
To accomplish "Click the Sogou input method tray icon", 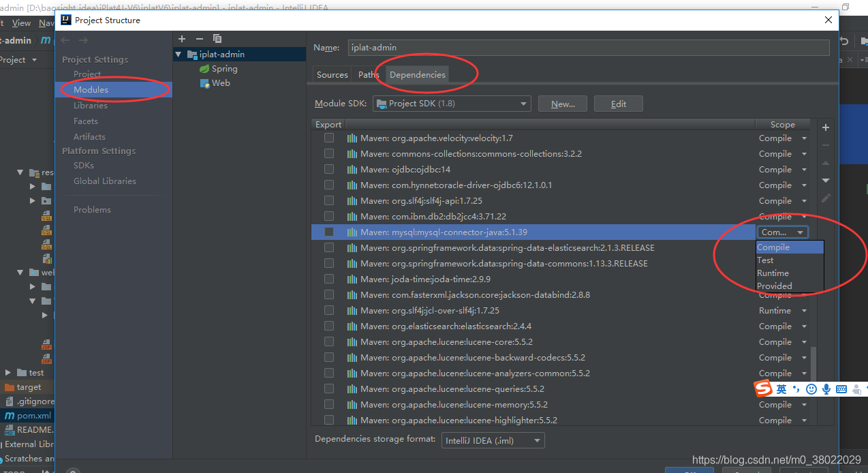I will pos(764,388).
